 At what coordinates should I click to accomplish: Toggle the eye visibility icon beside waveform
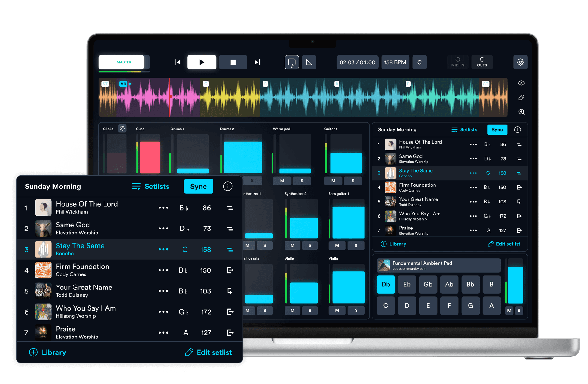521,83
